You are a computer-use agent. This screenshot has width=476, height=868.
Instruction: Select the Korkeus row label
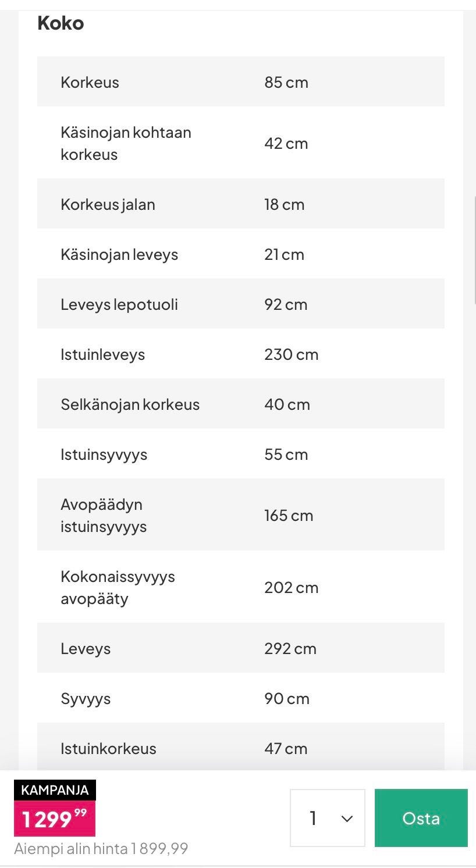click(90, 82)
